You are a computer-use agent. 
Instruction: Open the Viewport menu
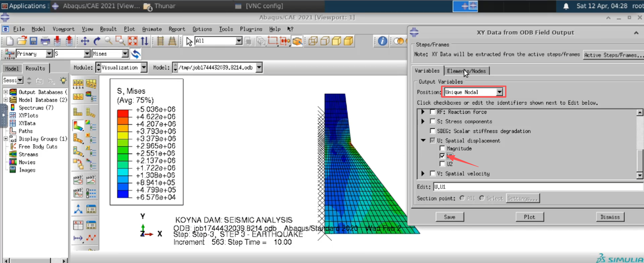[x=63, y=29]
